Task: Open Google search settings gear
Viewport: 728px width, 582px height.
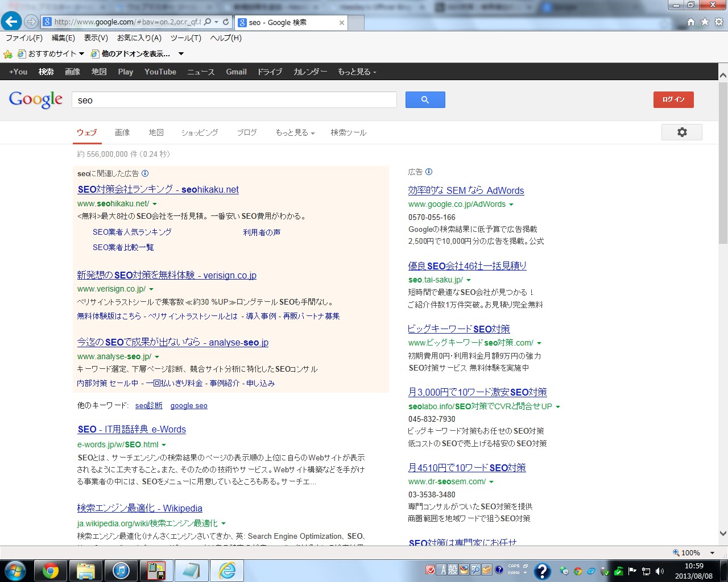Action: 682,132
